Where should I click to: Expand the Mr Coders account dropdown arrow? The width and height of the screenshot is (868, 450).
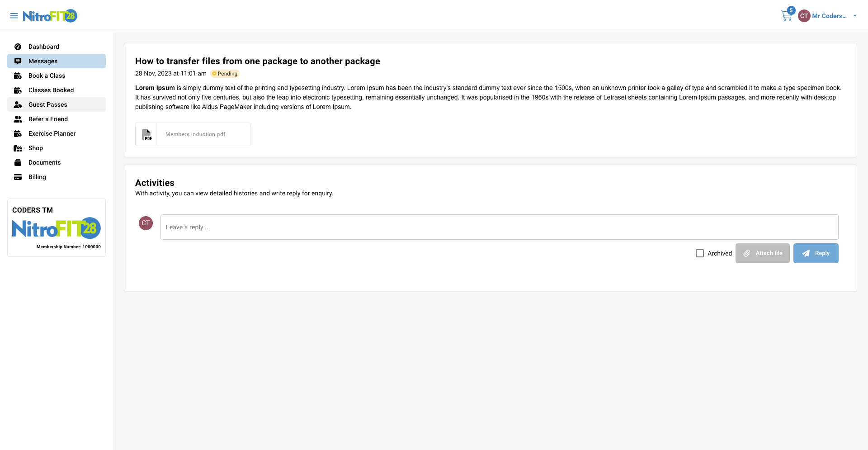tap(855, 16)
